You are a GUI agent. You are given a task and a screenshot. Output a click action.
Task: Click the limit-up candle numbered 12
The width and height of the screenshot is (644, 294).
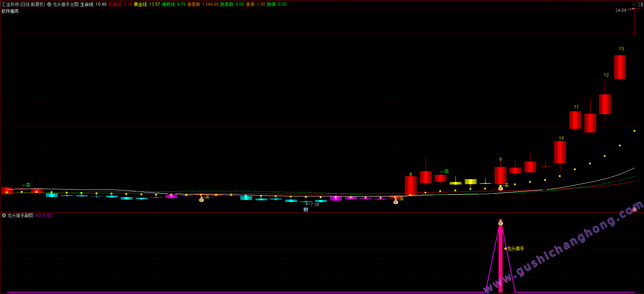click(x=605, y=104)
